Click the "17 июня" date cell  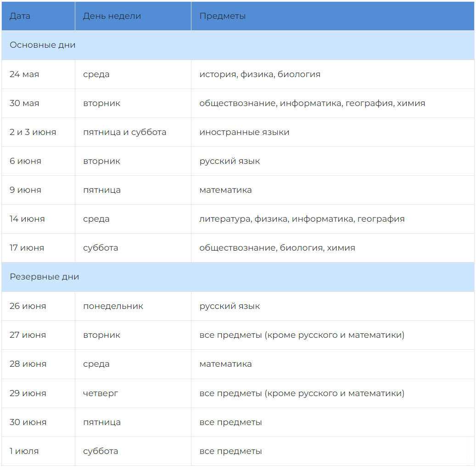point(27,248)
